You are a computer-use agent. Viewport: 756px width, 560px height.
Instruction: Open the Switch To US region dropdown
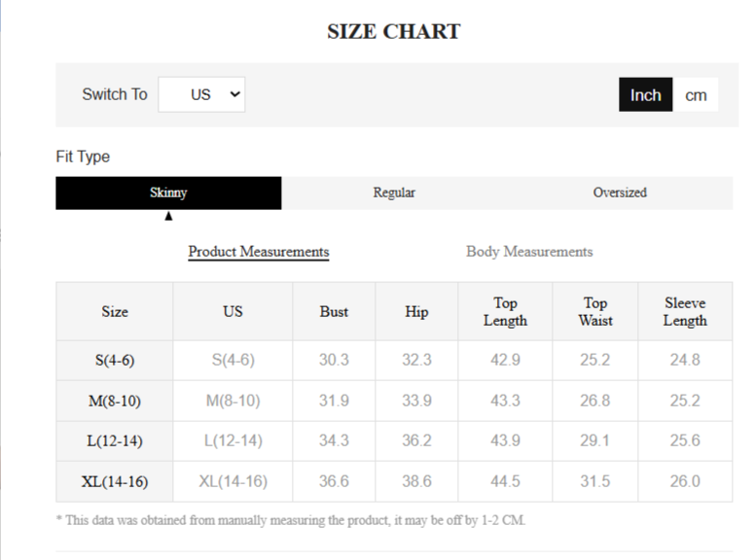tap(201, 94)
